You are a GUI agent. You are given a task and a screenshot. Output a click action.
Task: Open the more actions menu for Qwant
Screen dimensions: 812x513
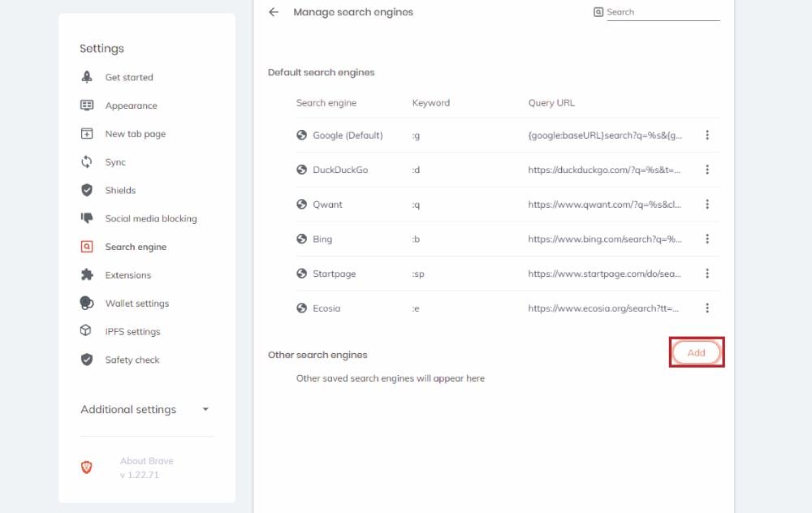point(707,204)
